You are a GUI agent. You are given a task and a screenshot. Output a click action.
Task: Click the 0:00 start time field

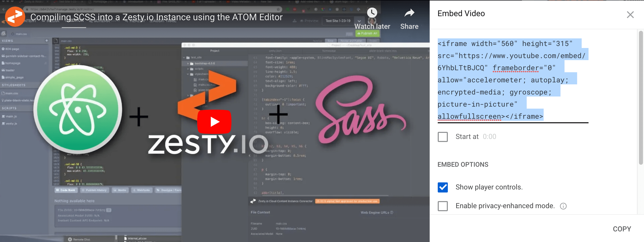click(489, 137)
